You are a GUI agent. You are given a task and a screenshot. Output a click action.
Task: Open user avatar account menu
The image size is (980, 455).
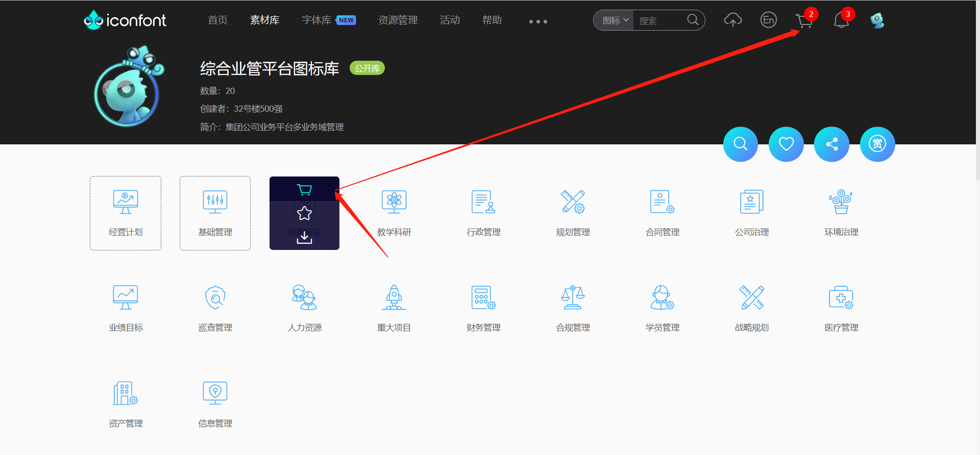click(x=877, y=20)
